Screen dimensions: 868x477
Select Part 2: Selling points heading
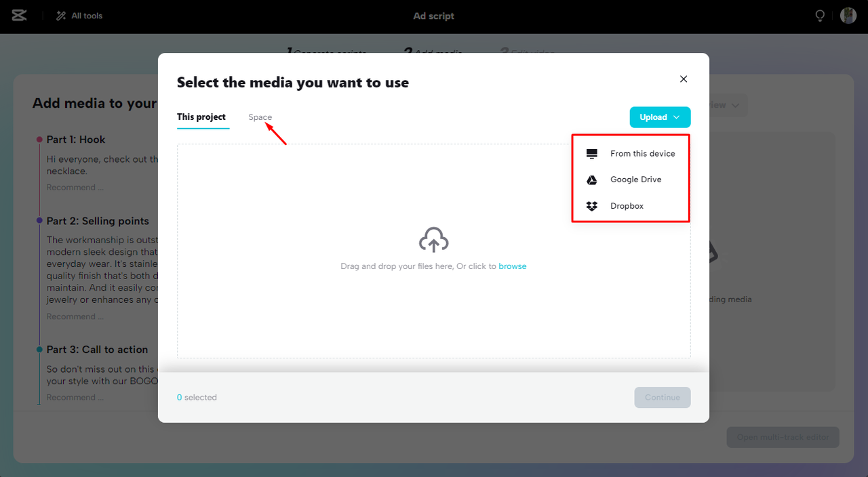coord(98,221)
